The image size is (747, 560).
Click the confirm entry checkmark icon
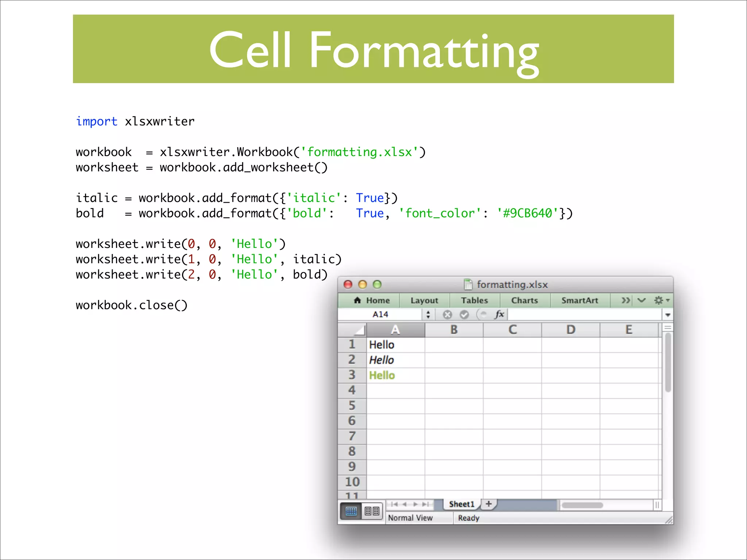click(x=464, y=314)
